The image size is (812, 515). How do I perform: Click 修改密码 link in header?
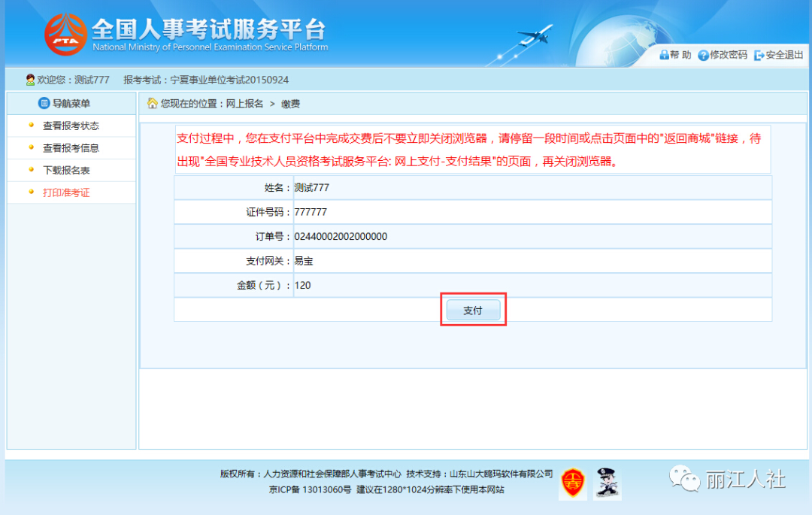click(x=729, y=55)
